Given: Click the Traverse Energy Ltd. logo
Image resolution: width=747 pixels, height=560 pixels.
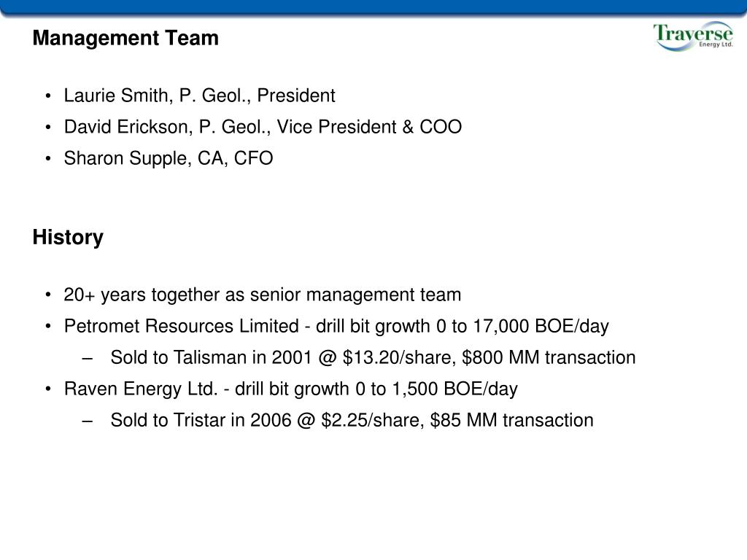Looking at the screenshot, I should (693, 36).
